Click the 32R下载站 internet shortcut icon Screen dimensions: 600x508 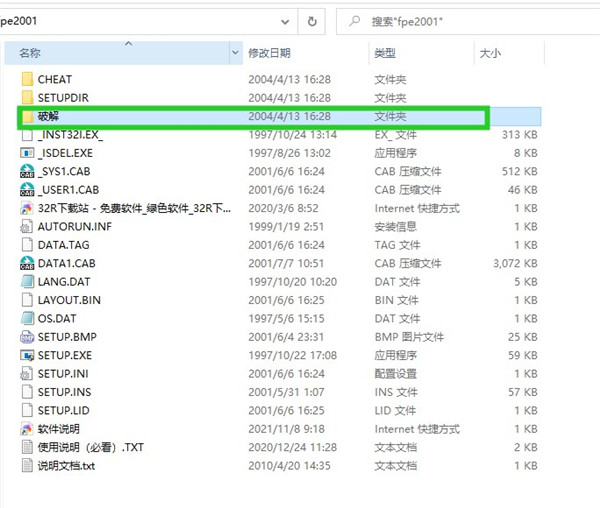tap(27, 208)
